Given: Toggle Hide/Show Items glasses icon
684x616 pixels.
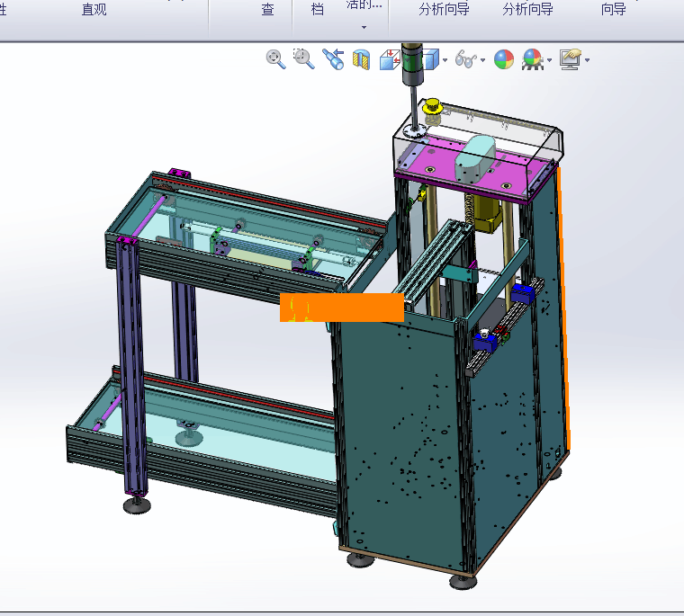Looking at the screenshot, I should (464, 60).
